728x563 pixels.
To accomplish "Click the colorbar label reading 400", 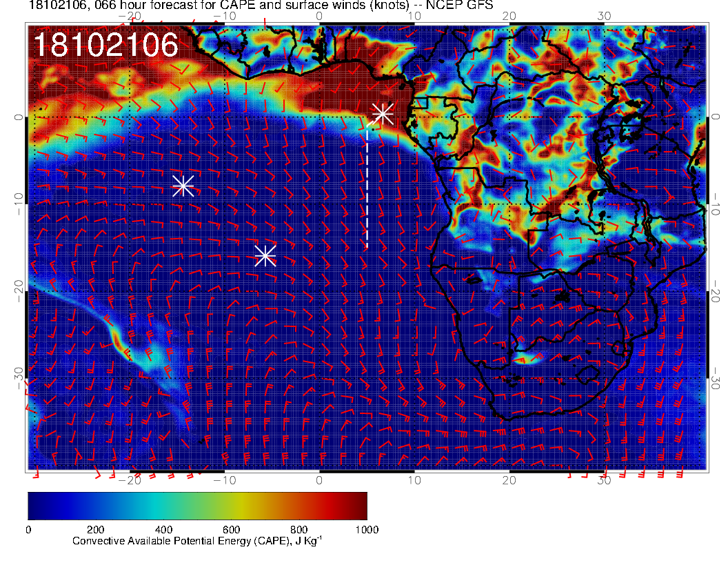I will point(163,530).
